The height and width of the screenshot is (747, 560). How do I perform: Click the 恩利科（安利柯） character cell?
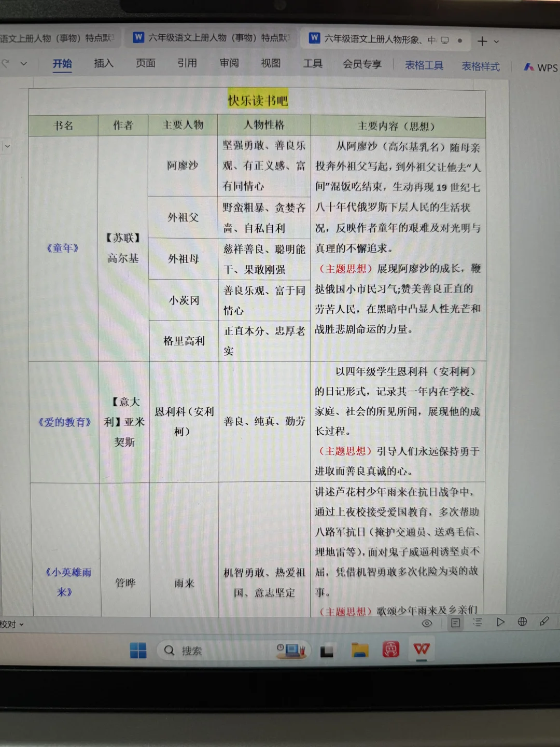[x=184, y=421]
